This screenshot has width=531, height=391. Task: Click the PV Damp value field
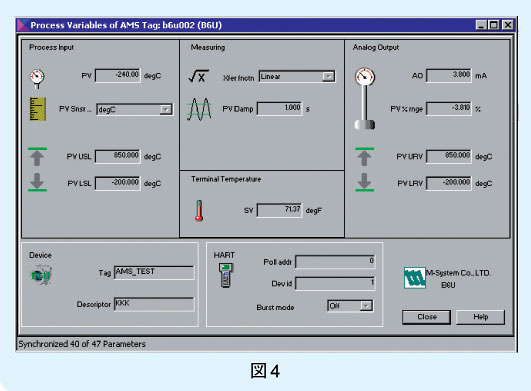(279, 109)
